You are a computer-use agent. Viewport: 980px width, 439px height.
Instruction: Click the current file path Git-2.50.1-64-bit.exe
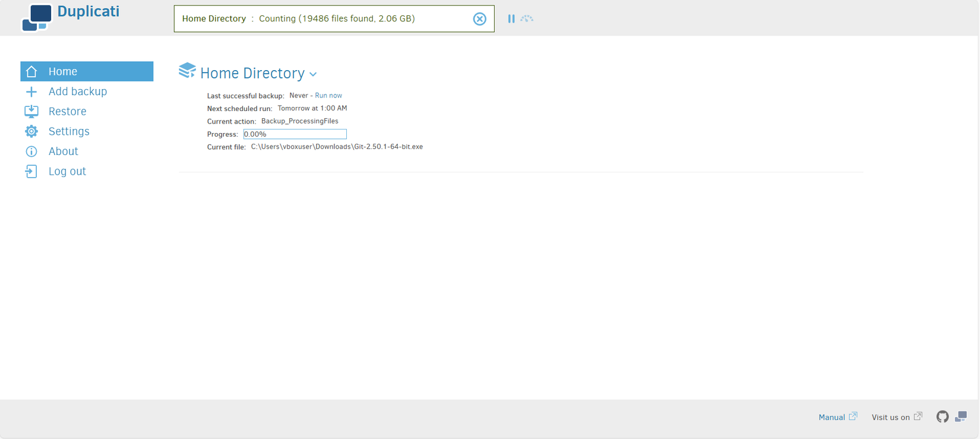pos(337,147)
